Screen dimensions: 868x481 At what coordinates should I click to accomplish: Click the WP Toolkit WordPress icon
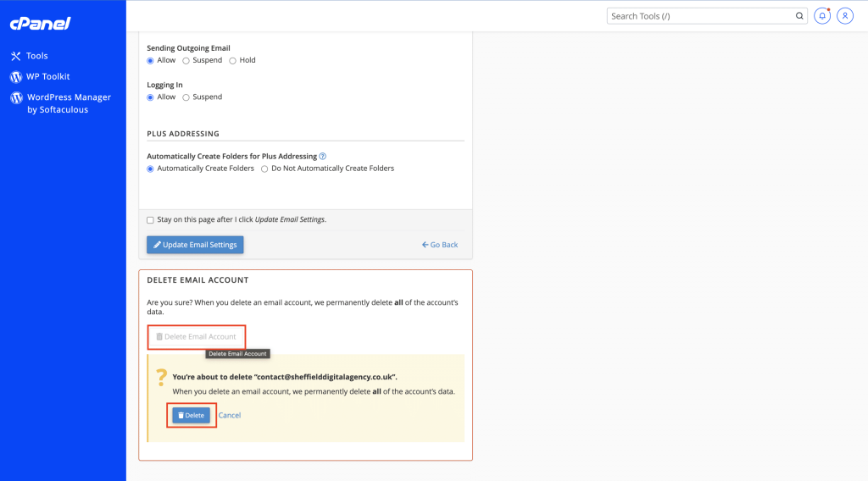(16, 77)
